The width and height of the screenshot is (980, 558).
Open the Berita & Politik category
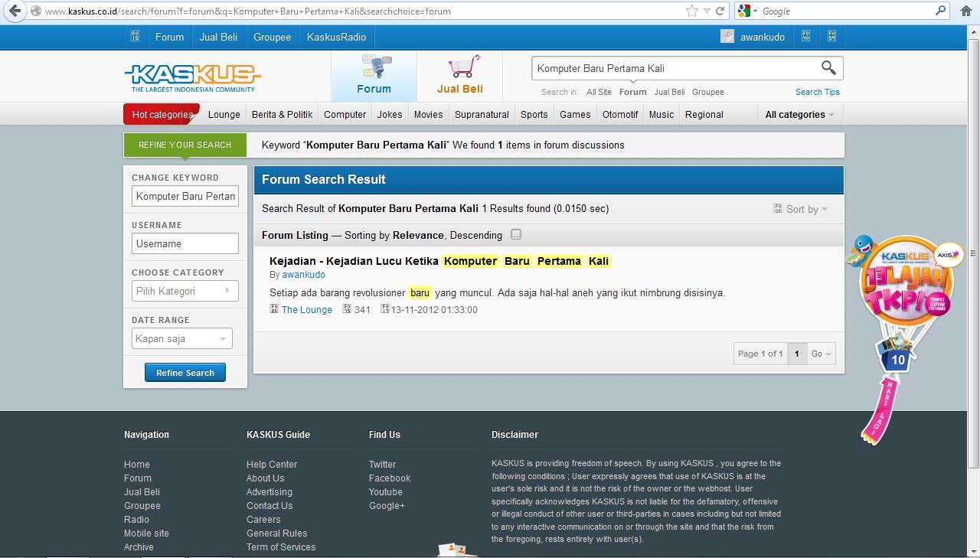click(282, 115)
